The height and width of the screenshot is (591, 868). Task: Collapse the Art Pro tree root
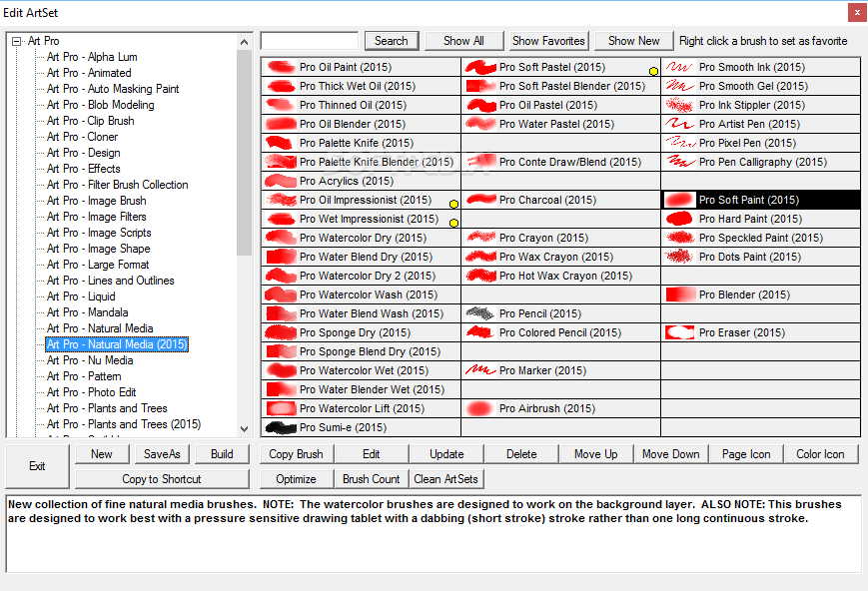(17, 41)
